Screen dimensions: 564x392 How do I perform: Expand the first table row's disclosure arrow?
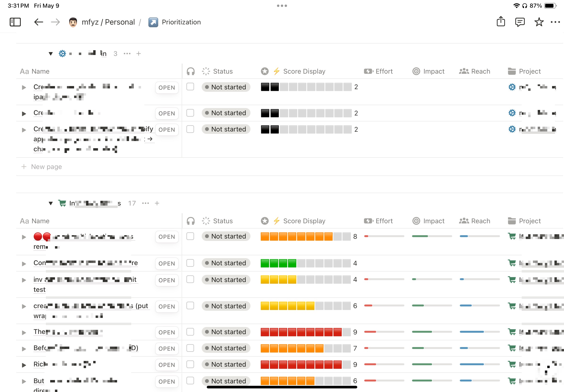[x=24, y=87]
